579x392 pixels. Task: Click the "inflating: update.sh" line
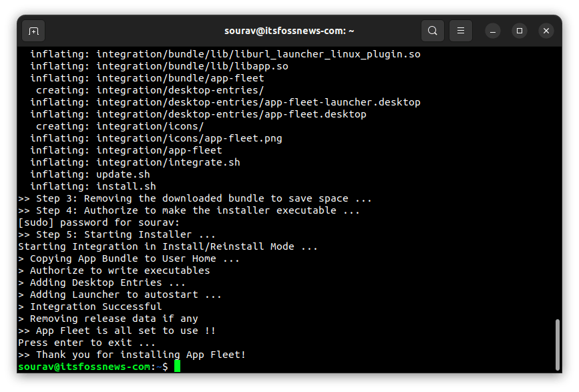pyautogui.click(x=90, y=174)
